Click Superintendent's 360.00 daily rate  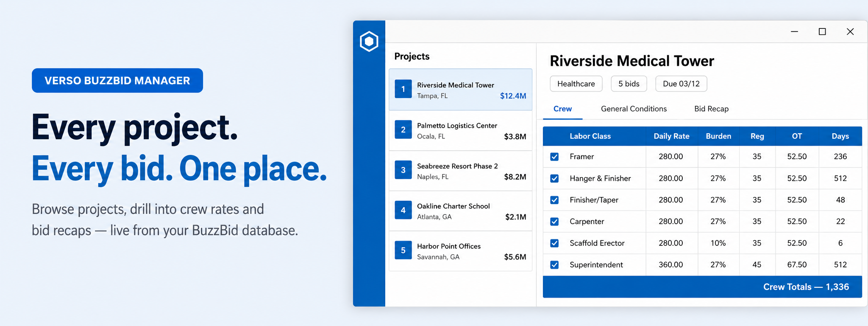pos(670,265)
